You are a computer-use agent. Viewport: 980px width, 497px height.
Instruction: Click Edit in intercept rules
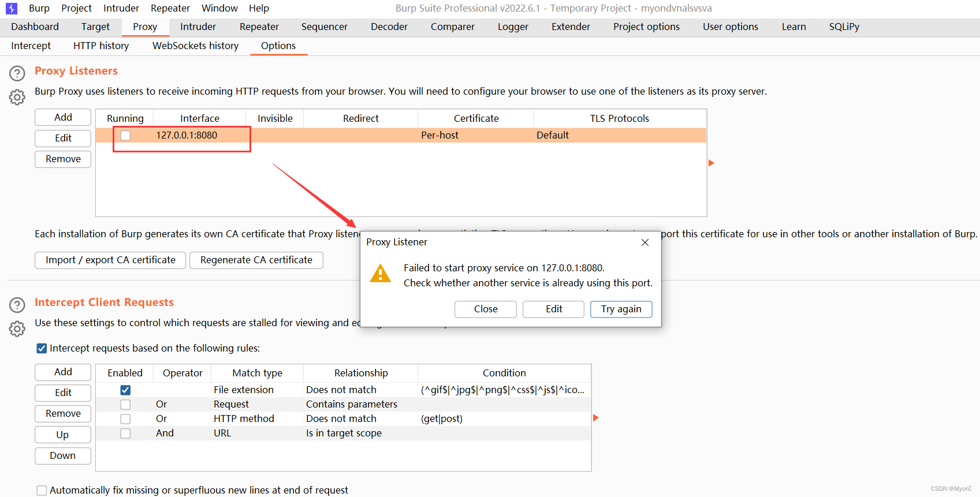63,393
